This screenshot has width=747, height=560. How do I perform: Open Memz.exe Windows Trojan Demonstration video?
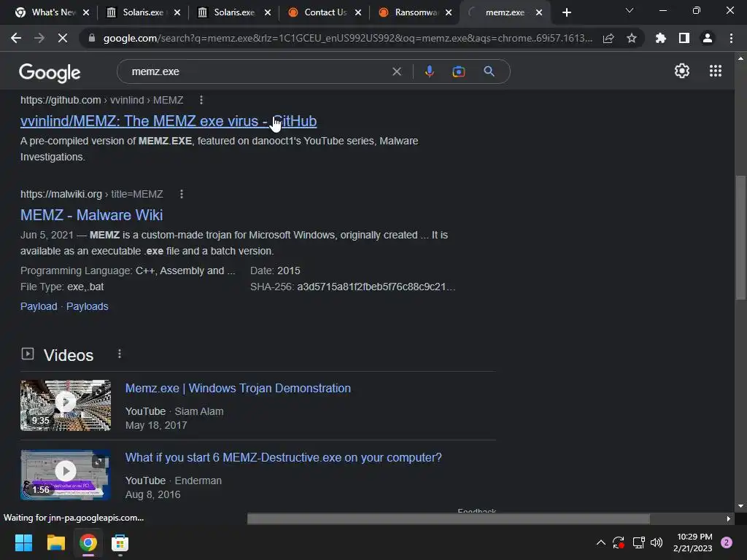click(238, 388)
